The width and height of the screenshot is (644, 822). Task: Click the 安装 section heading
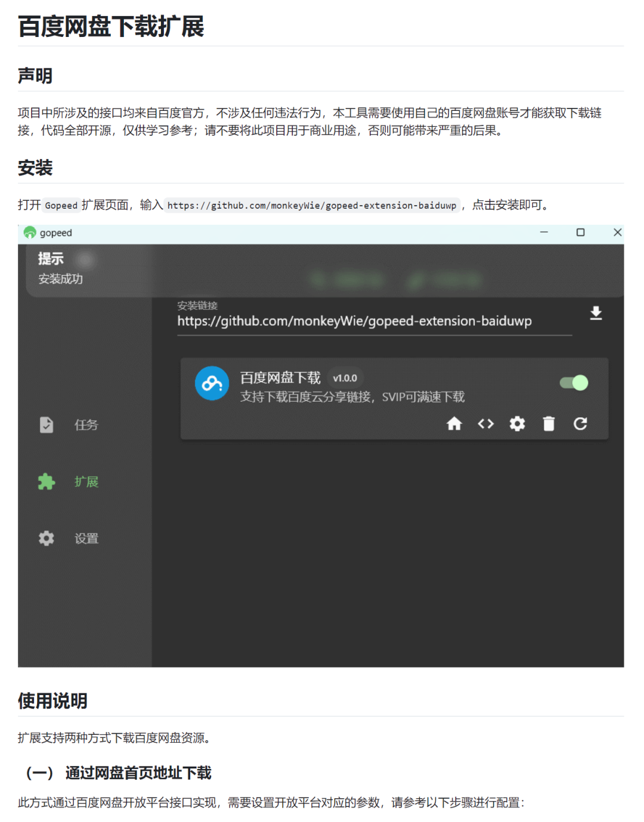point(35,167)
